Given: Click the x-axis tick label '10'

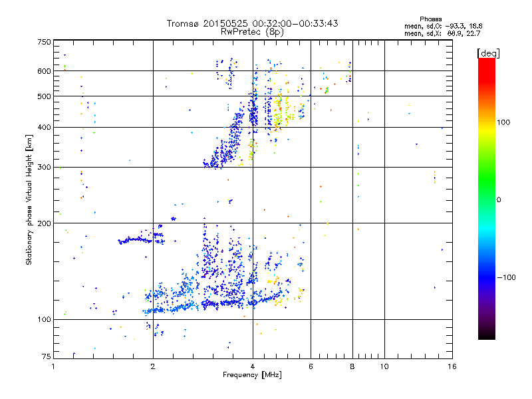Looking at the screenshot, I should click(x=384, y=366).
